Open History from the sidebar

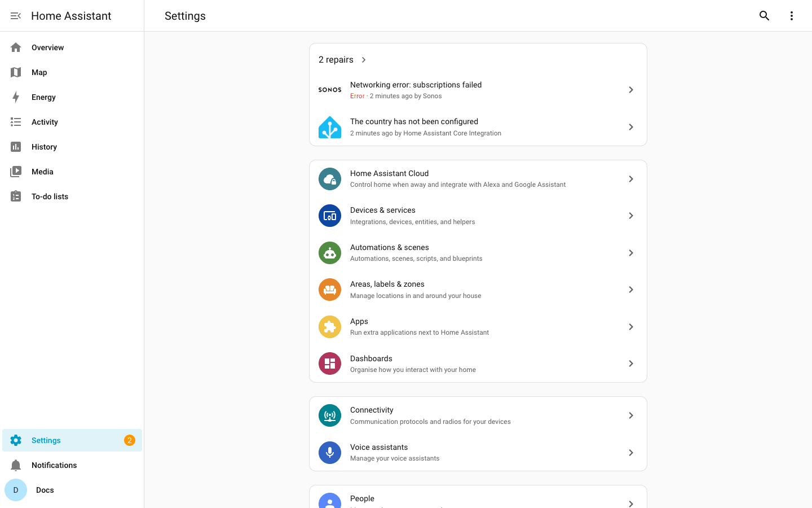tap(72, 147)
